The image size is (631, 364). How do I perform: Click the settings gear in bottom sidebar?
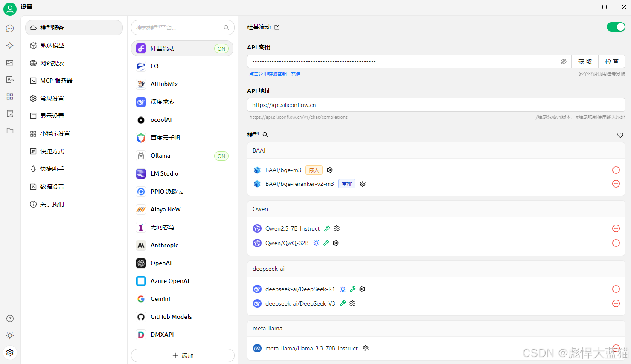(x=10, y=353)
